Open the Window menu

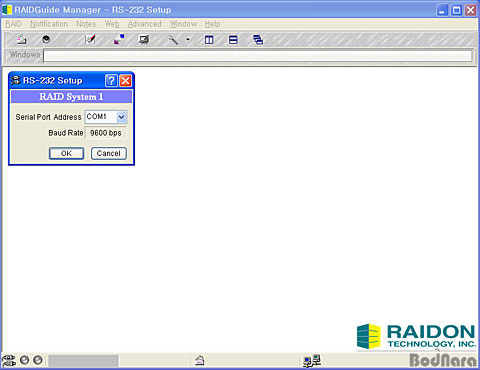click(x=183, y=24)
